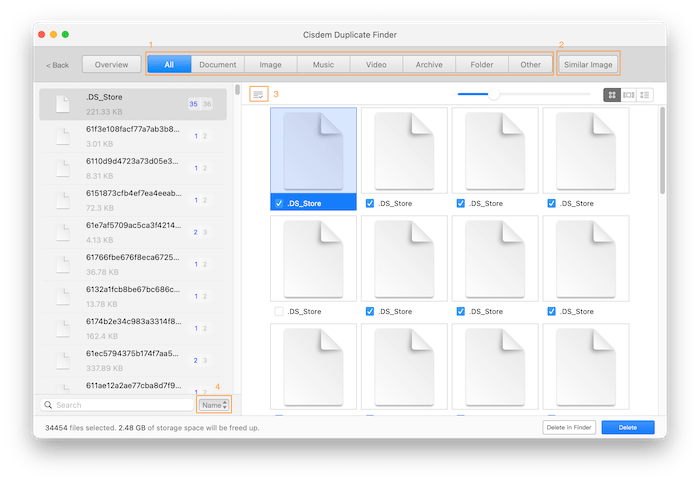700x482 pixels.
Task: Click the blue Delete button
Action: pyautogui.click(x=628, y=427)
